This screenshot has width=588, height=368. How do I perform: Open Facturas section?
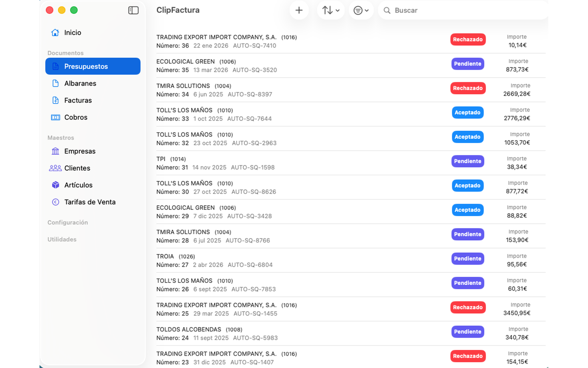[93, 100]
